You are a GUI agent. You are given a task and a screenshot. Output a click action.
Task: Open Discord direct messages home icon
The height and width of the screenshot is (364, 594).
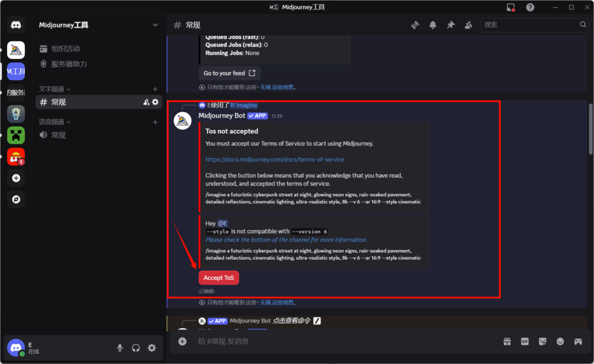tap(16, 25)
